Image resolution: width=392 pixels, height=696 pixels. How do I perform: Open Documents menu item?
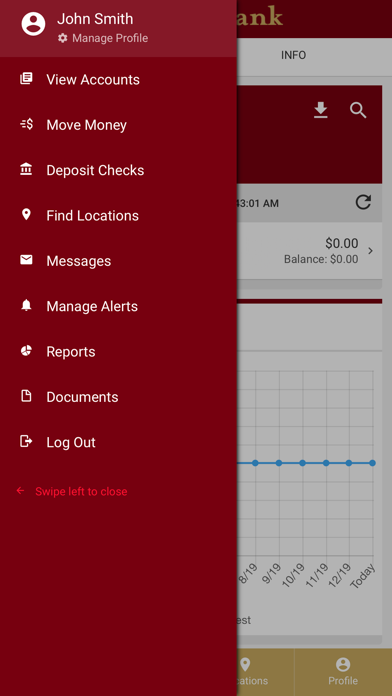[x=118, y=397]
